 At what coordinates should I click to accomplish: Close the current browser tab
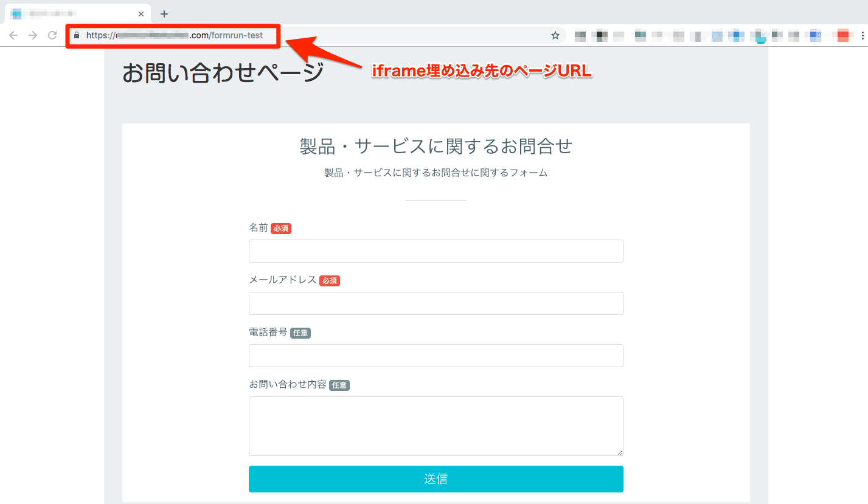coord(141,13)
